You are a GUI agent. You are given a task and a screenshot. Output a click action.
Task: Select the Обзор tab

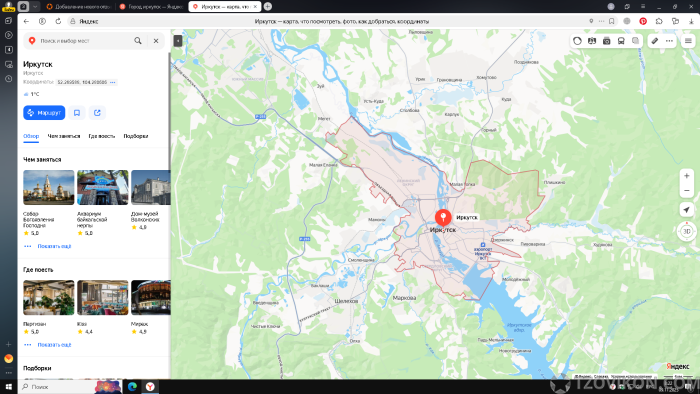click(x=31, y=136)
